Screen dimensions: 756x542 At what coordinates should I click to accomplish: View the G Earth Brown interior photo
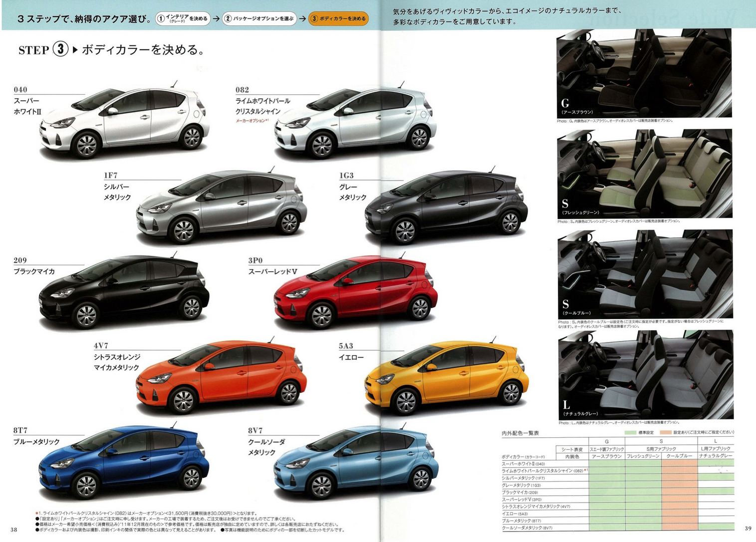click(644, 73)
